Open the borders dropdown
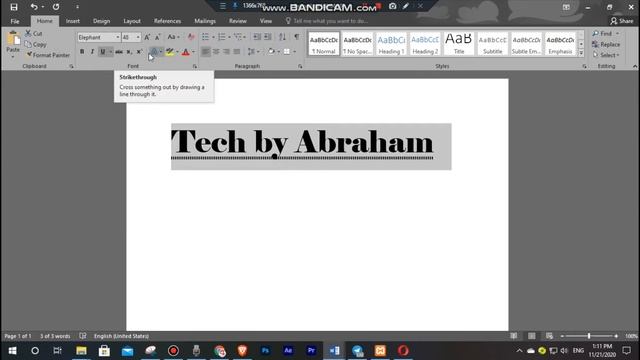Screen dimensions: 640x360 [x=295, y=52]
